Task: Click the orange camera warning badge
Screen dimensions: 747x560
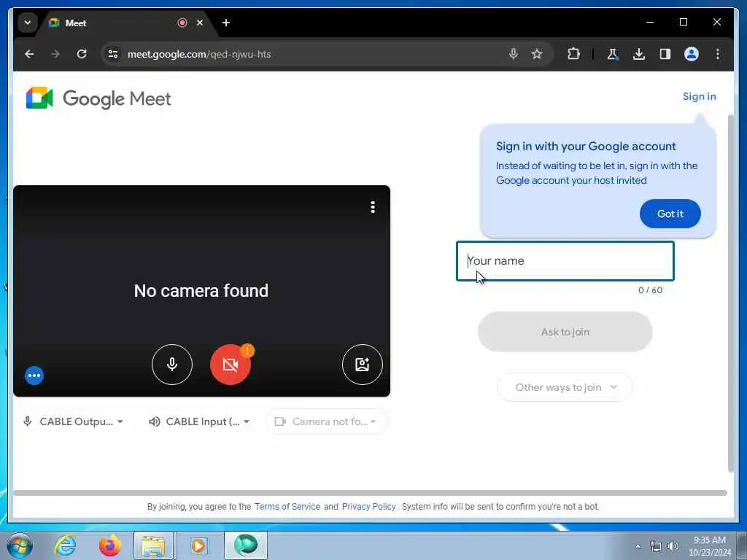Action: coord(247,351)
